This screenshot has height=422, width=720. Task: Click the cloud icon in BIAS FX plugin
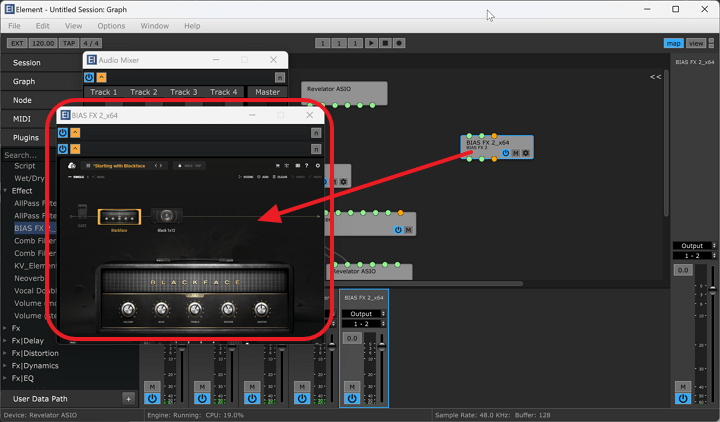pyautogui.click(x=72, y=165)
